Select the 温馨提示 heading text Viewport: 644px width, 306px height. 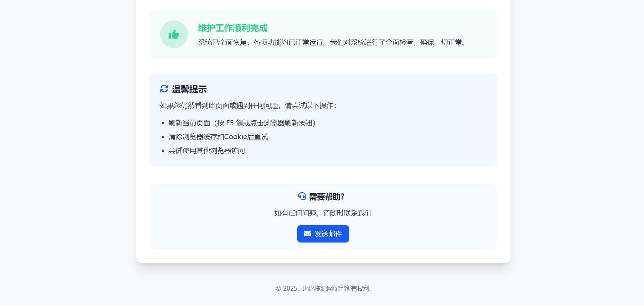pos(189,90)
